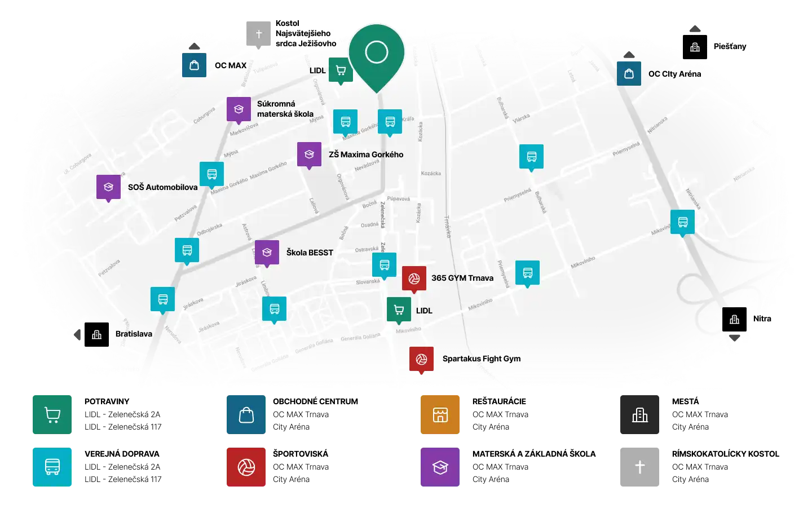812x526 pixels.
Task: Click 'LIDL - Zelenečská 117' under POTRAVINY
Action: pyautogui.click(x=123, y=427)
